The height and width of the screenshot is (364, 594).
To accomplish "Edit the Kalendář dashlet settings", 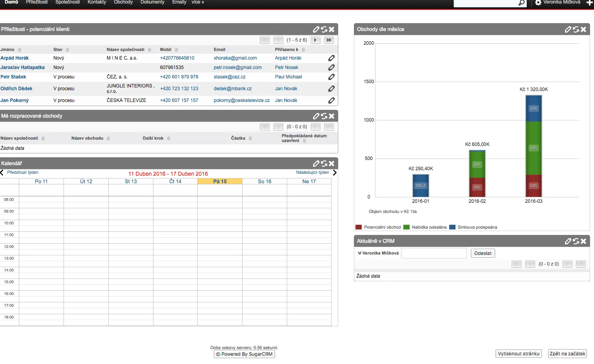I will [x=316, y=164].
